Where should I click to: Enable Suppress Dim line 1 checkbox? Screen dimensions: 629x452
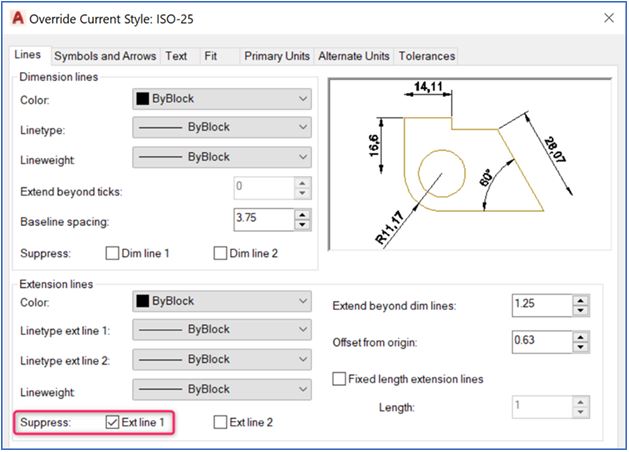pyautogui.click(x=112, y=253)
